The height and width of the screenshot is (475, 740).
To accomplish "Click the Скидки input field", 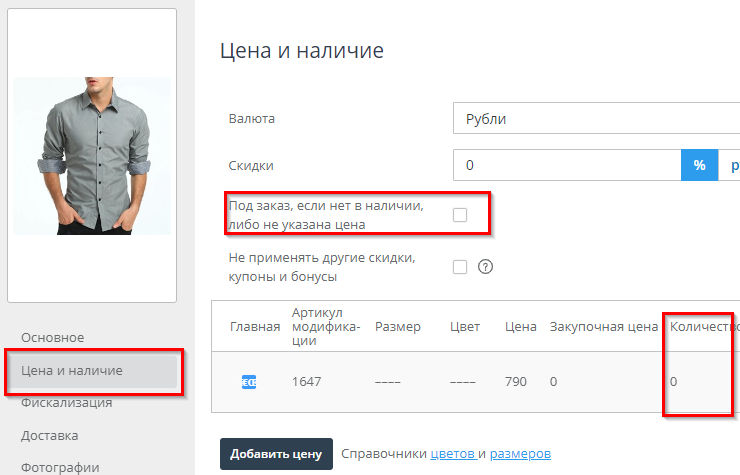I will click(566, 165).
